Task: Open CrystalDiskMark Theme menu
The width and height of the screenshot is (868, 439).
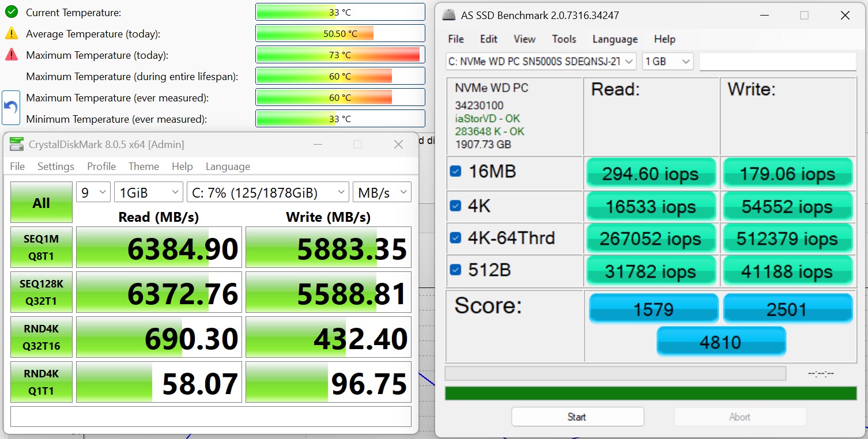Action: 144,166
